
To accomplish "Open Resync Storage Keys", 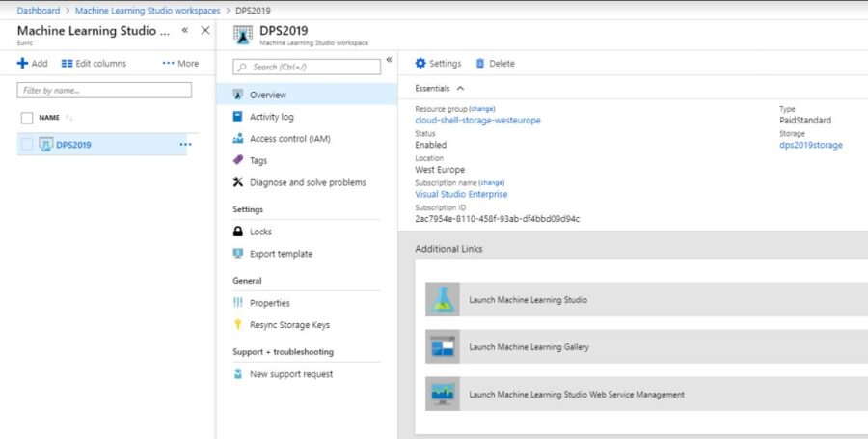I will pos(289,325).
